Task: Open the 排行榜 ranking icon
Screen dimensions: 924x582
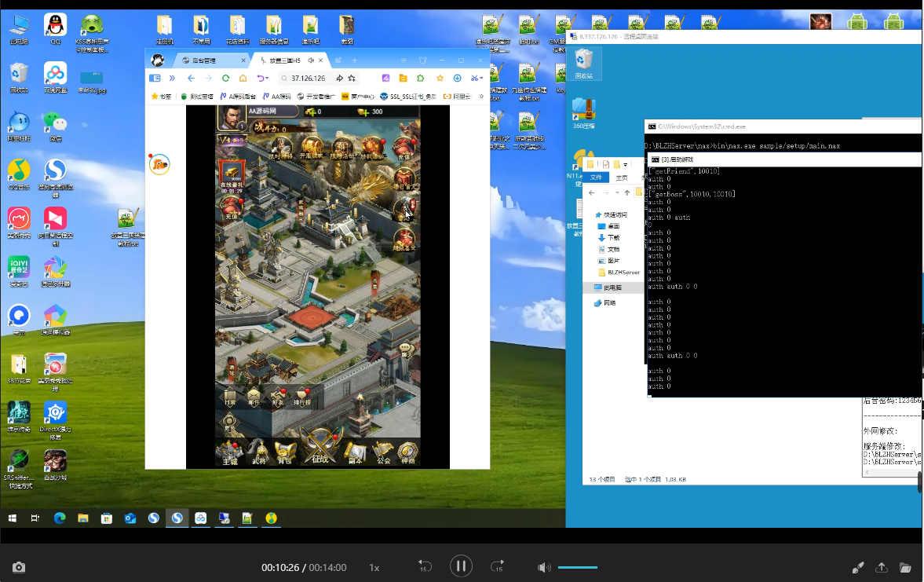Action: click(301, 397)
